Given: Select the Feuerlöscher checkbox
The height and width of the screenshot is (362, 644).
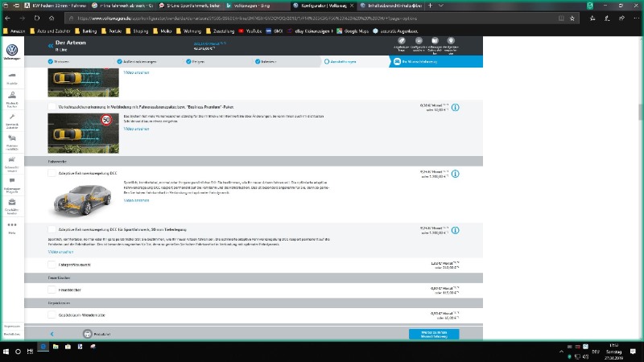Looking at the screenshot, I should click(x=52, y=290).
